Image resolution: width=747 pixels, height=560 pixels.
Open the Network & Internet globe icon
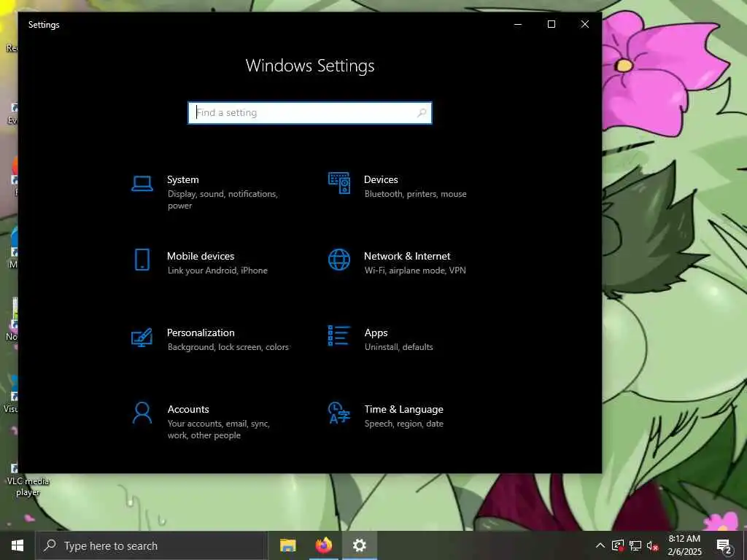tap(339, 260)
